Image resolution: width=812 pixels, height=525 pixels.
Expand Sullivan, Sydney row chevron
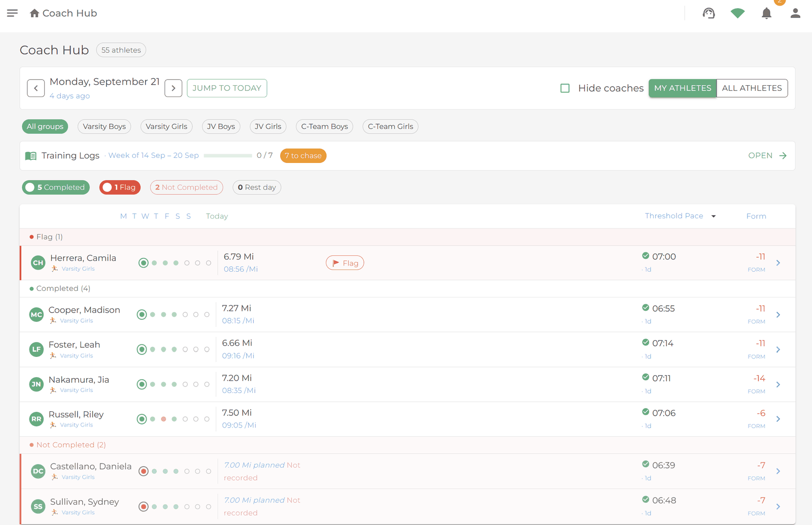click(x=778, y=507)
